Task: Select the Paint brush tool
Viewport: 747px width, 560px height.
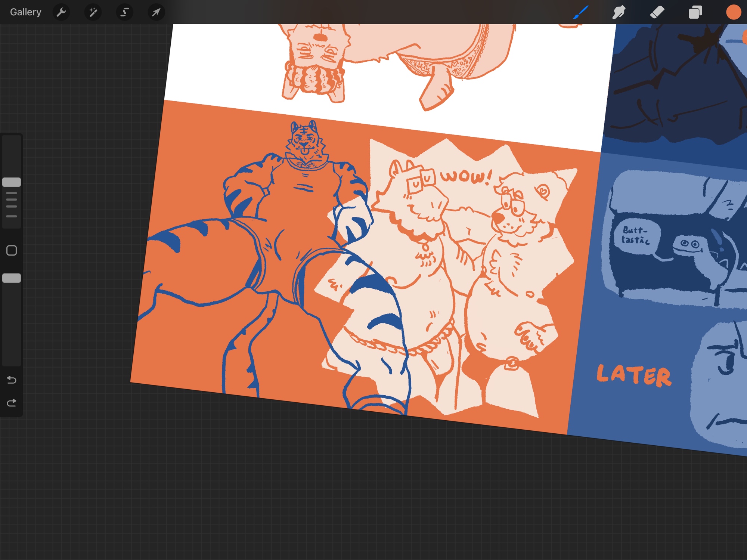Action: pyautogui.click(x=581, y=12)
